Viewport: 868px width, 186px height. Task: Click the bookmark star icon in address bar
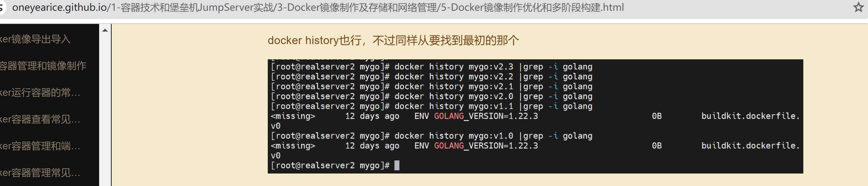(x=858, y=7)
